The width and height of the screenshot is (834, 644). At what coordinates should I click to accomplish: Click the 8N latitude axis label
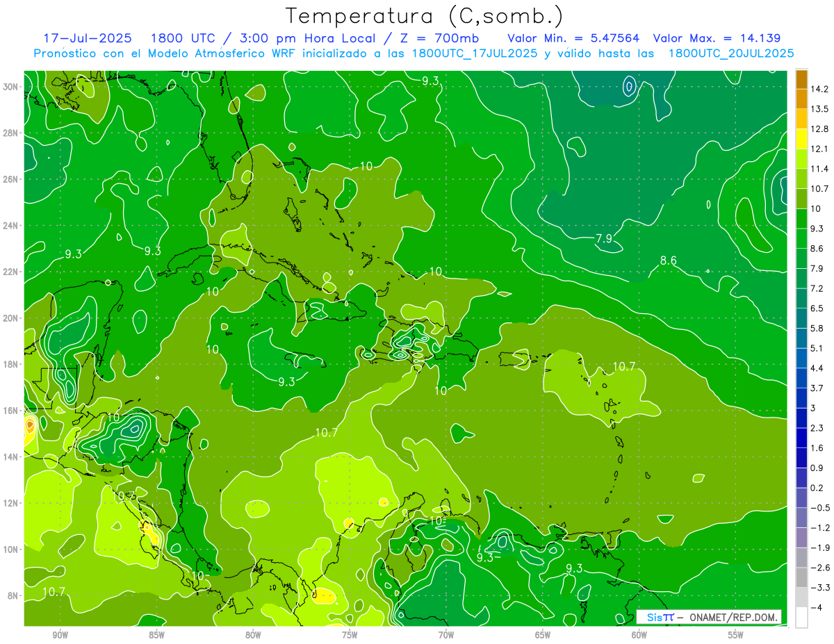click(x=14, y=595)
